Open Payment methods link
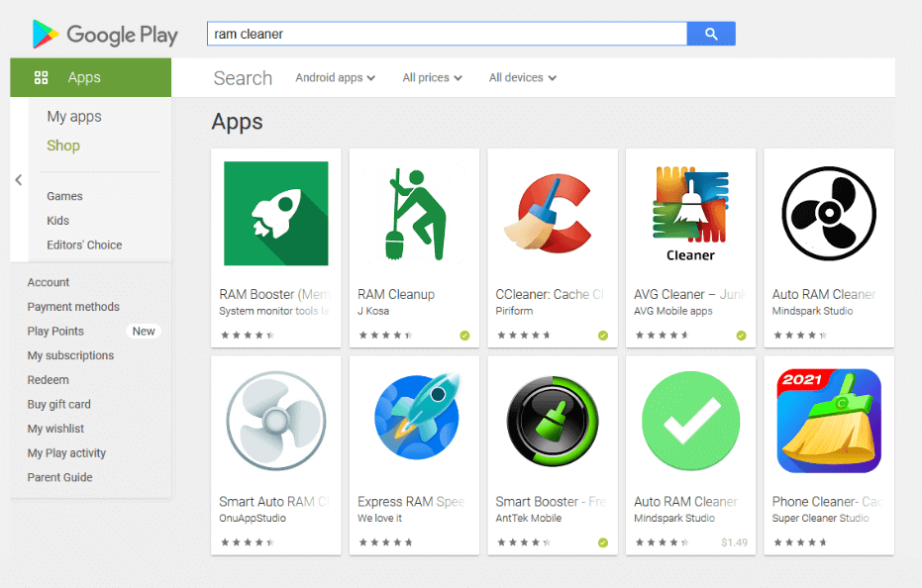This screenshot has height=588, width=922. coord(73,307)
